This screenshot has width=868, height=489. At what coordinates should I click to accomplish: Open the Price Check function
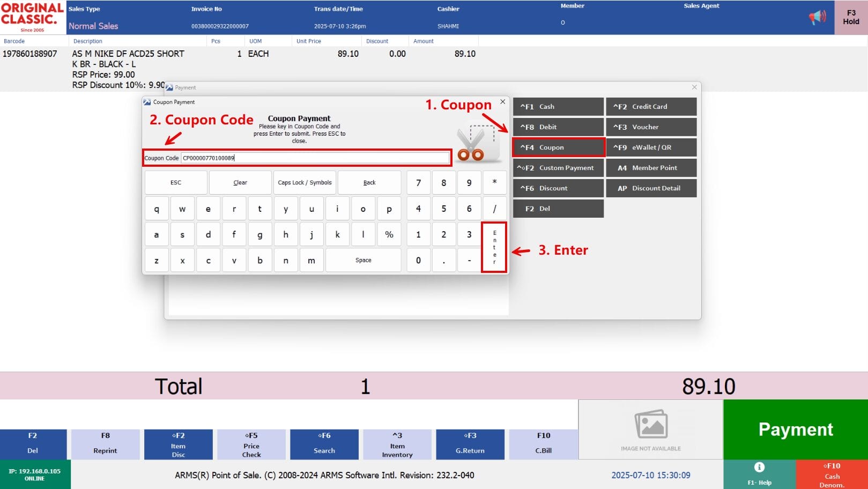pos(251,445)
